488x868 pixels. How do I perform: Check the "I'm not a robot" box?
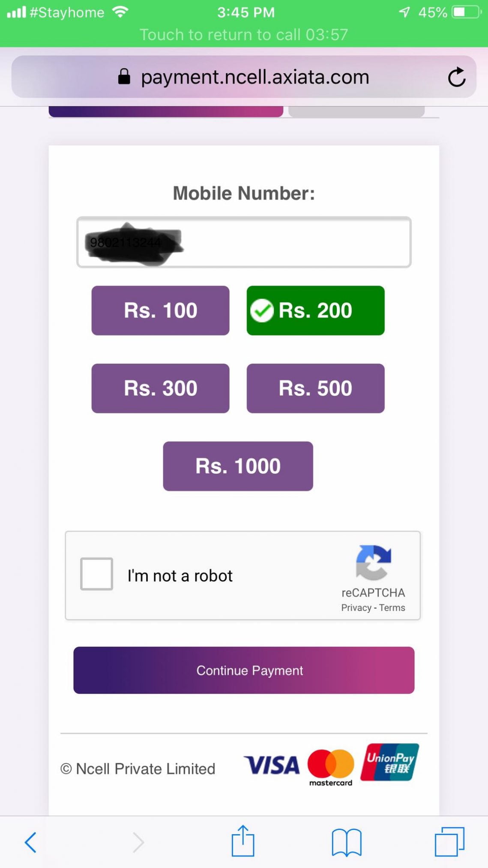(97, 574)
